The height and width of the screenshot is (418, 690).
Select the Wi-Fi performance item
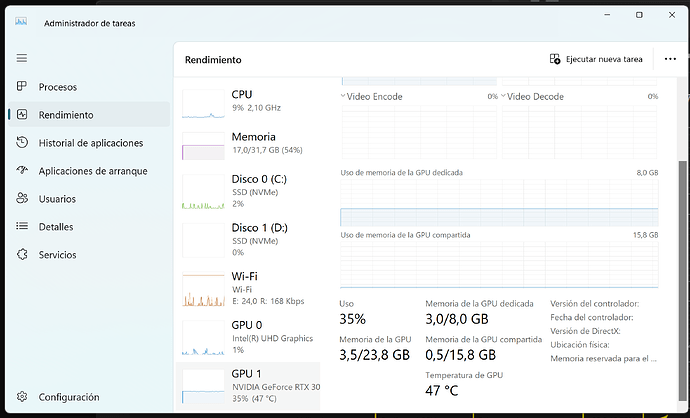coord(248,289)
